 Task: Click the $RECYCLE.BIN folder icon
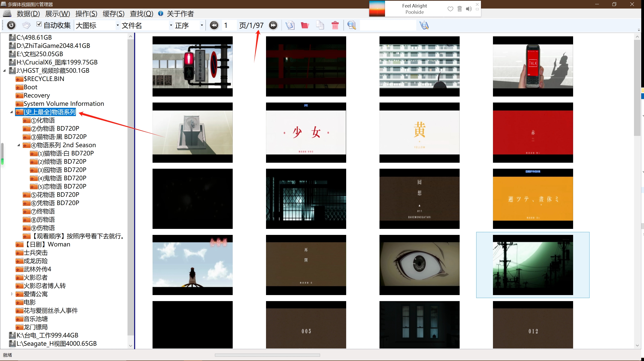pyautogui.click(x=19, y=79)
